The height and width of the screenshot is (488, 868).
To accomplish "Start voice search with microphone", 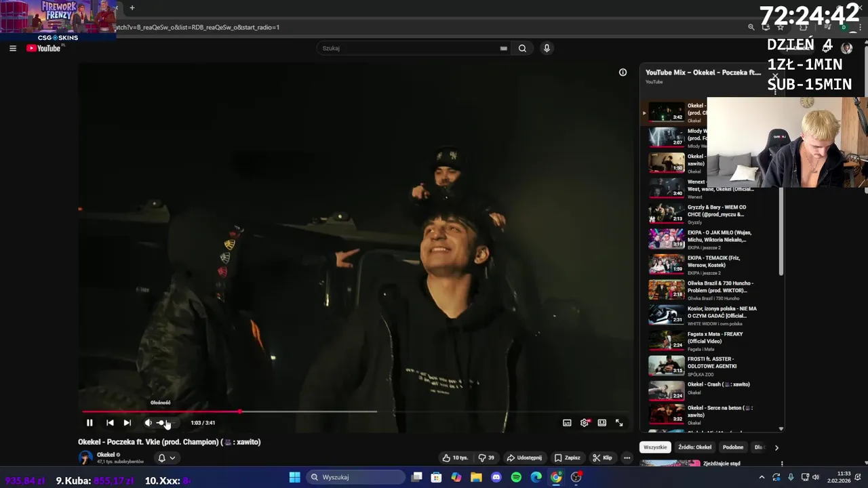I will [x=547, y=48].
